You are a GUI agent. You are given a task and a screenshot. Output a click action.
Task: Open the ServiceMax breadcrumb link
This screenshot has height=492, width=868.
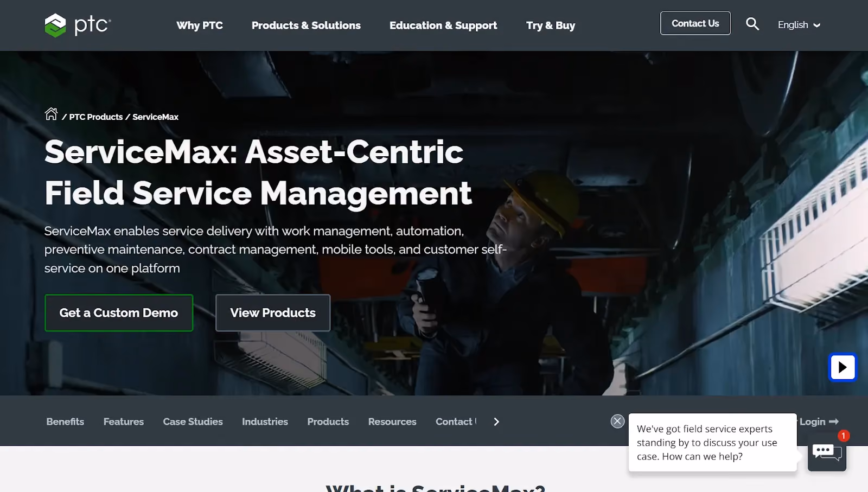pyautogui.click(x=156, y=117)
